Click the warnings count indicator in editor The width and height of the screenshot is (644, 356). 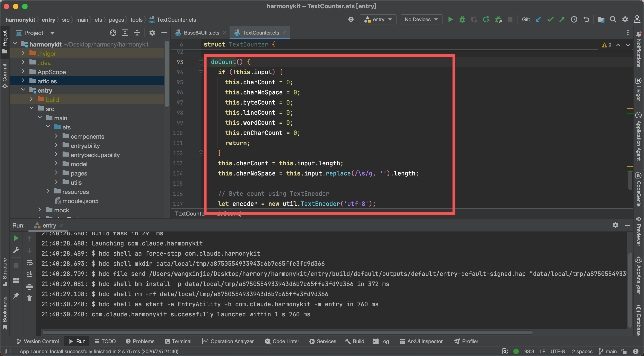tap(607, 45)
